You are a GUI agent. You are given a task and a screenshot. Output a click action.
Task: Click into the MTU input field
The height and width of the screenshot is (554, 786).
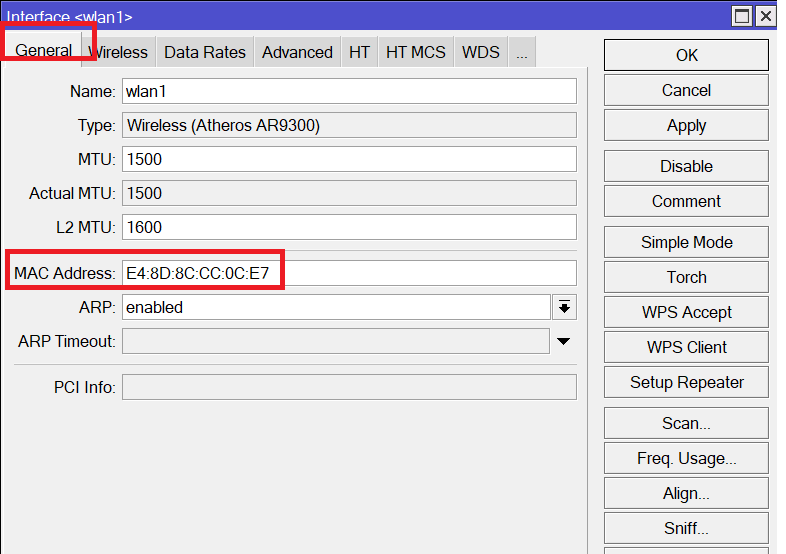[x=349, y=159]
